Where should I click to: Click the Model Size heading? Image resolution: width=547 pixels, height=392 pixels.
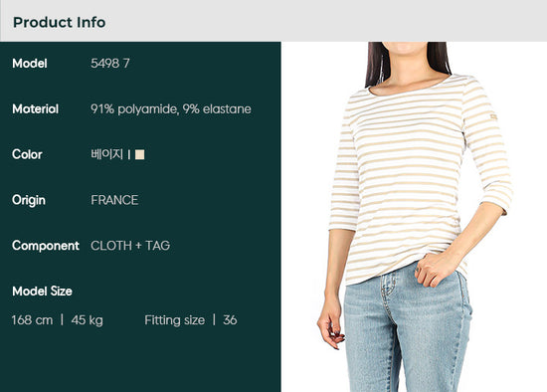[x=42, y=292]
